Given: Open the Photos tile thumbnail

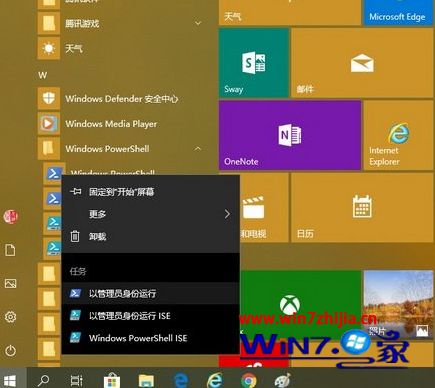Looking at the screenshot, I should click(398, 303).
